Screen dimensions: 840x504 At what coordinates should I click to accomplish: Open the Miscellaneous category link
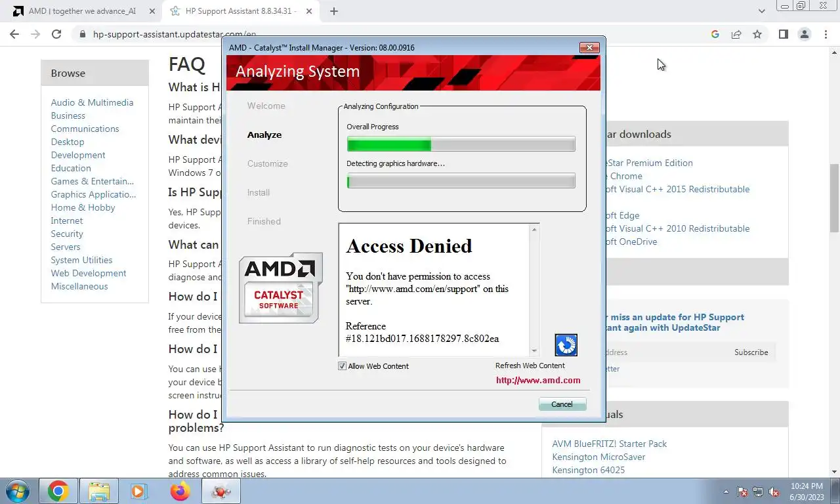tap(79, 286)
